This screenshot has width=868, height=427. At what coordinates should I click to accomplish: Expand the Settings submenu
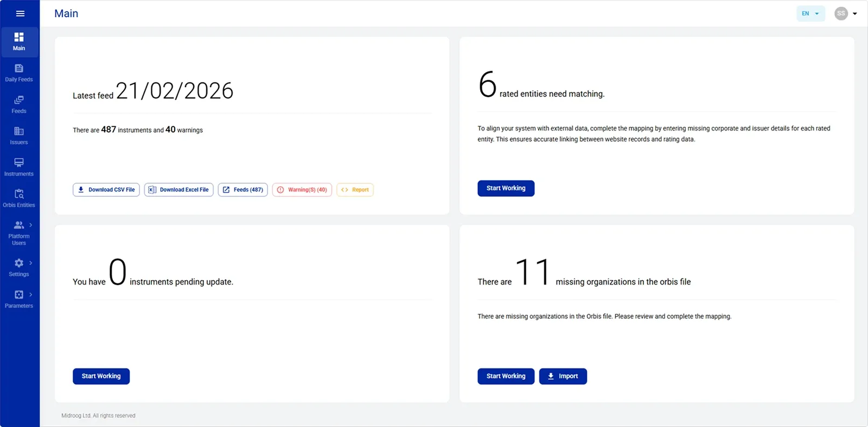20,267
